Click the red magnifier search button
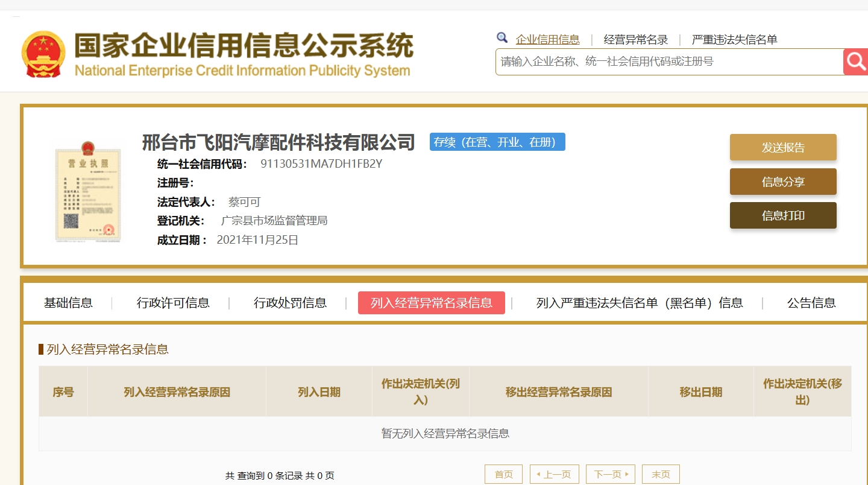Screen dimensions: 868x485 855,62
